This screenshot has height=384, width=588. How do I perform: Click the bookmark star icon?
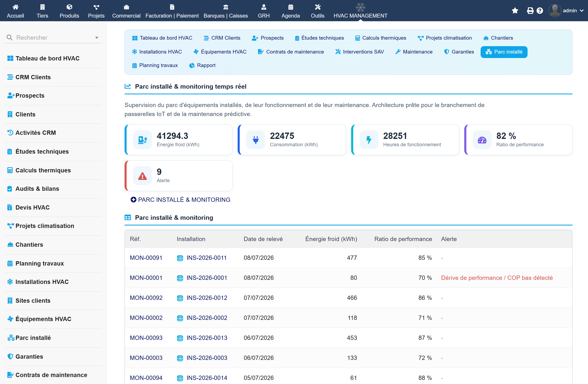tap(515, 11)
